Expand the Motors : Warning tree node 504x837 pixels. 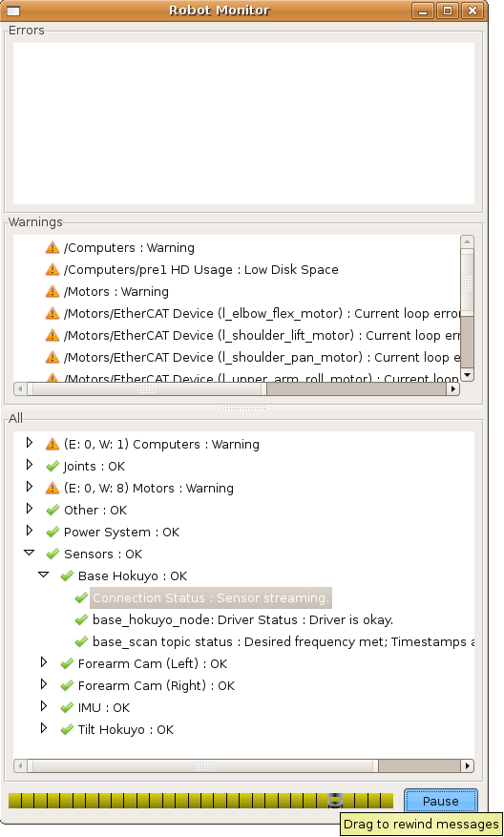(30, 487)
